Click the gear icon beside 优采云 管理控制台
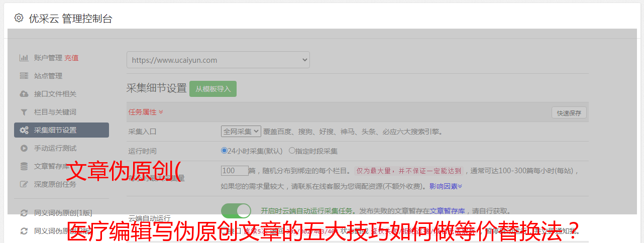644x243 pixels. tap(19, 18)
